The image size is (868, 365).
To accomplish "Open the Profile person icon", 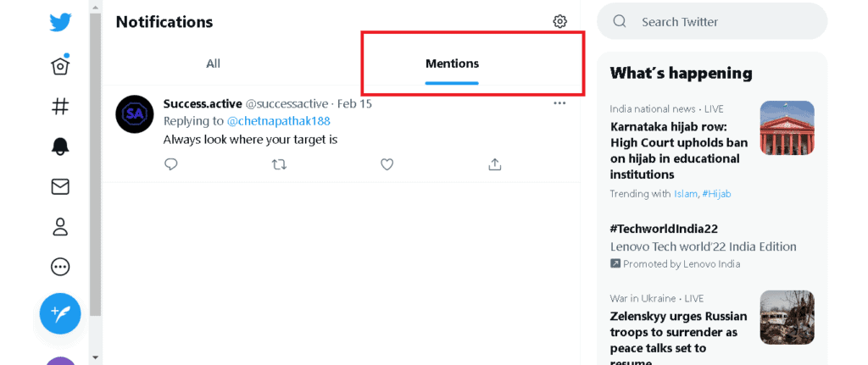I will [x=60, y=227].
